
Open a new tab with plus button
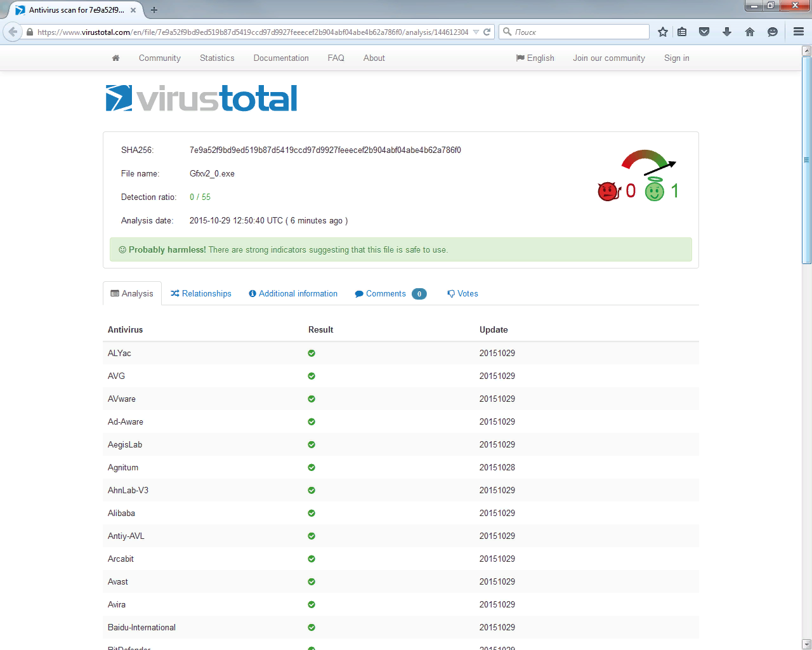tap(154, 10)
